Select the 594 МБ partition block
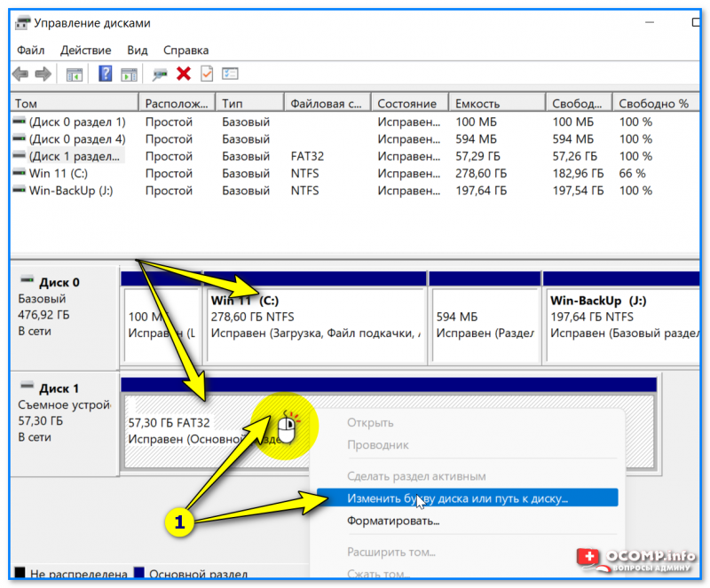The width and height of the screenshot is (710, 588). click(x=485, y=318)
